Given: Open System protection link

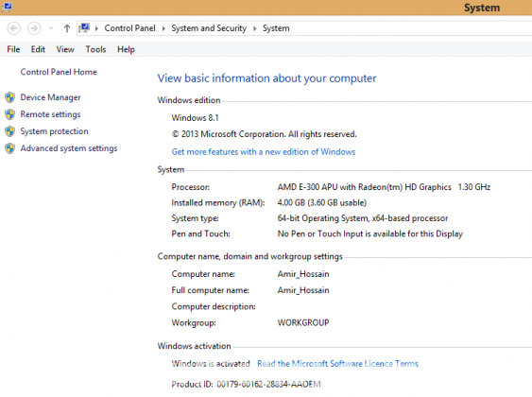Looking at the screenshot, I should 54,131.
